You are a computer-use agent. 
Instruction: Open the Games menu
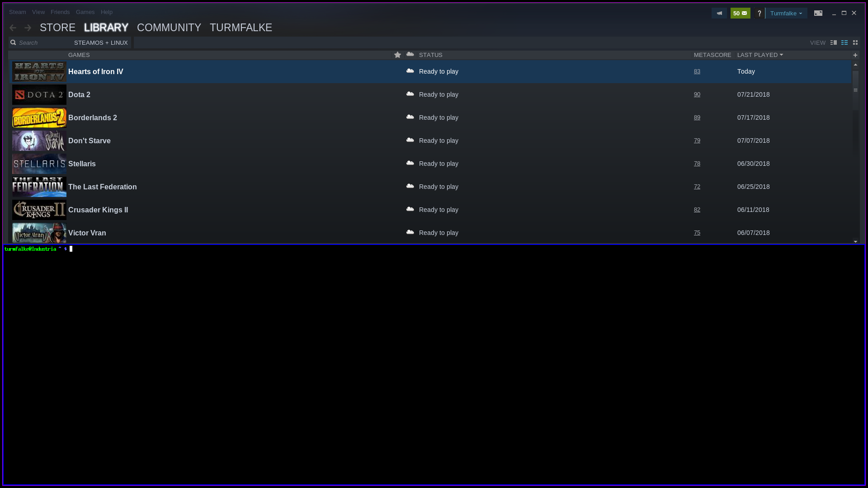[85, 12]
